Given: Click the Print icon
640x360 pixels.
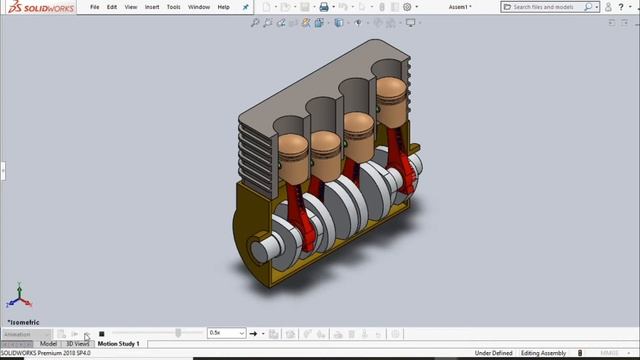Looking at the screenshot, I should click(x=324, y=7).
